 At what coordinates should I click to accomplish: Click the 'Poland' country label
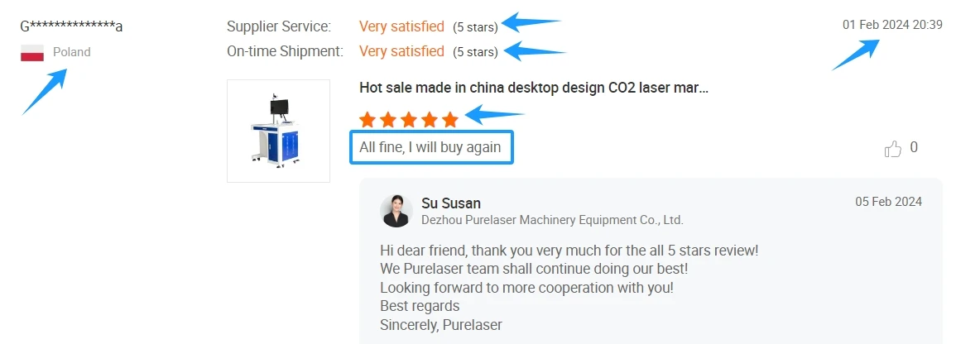click(72, 52)
